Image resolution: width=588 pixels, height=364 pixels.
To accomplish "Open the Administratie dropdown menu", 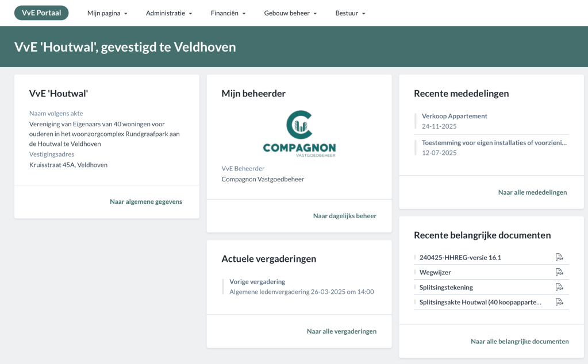I will point(169,13).
